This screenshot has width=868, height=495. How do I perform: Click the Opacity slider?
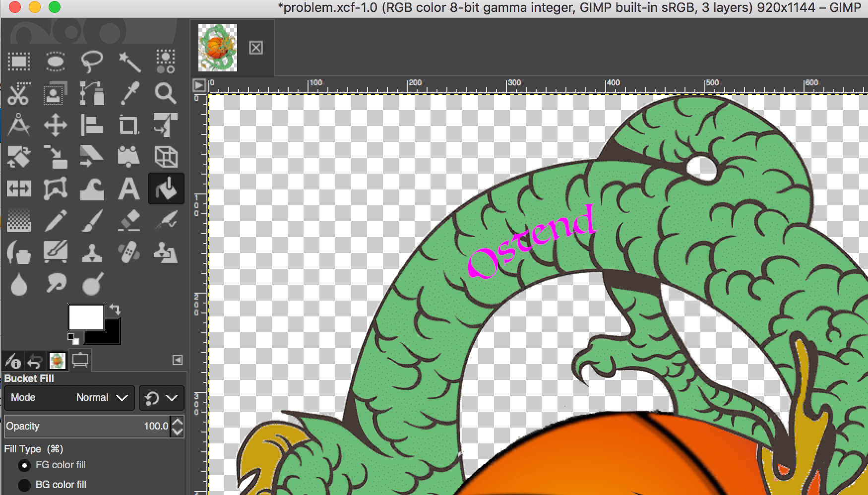[x=87, y=426]
